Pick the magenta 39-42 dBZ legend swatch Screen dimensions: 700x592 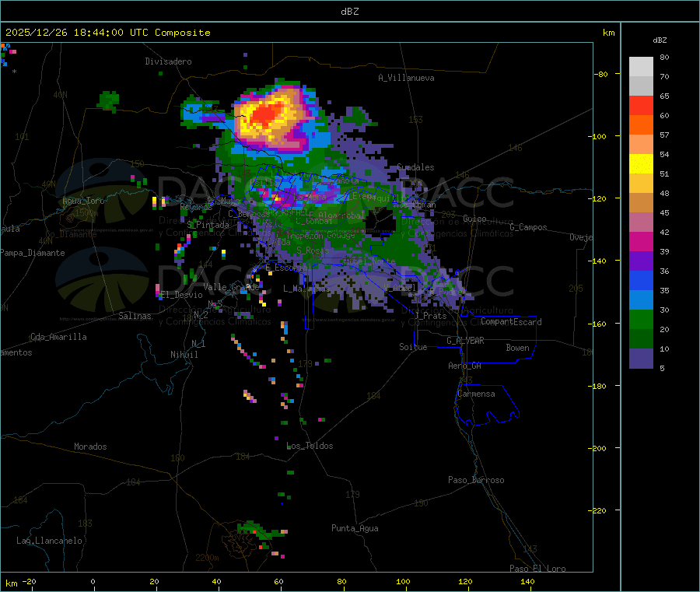(x=641, y=241)
